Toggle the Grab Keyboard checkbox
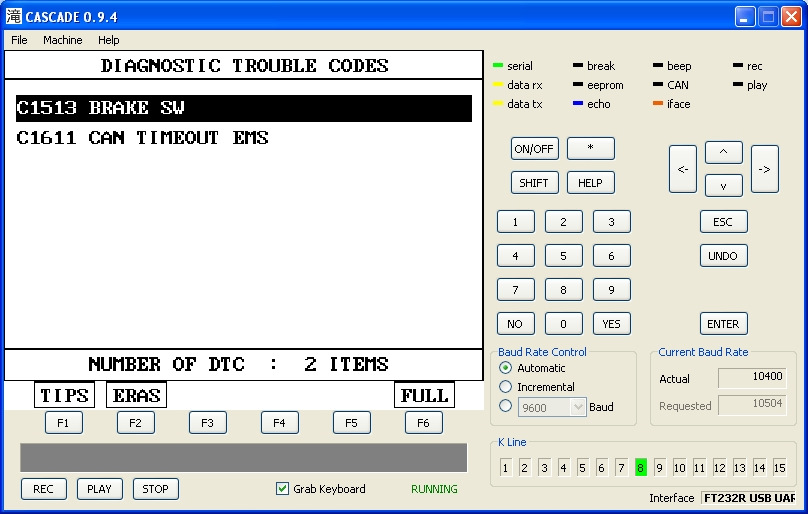 coord(282,488)
